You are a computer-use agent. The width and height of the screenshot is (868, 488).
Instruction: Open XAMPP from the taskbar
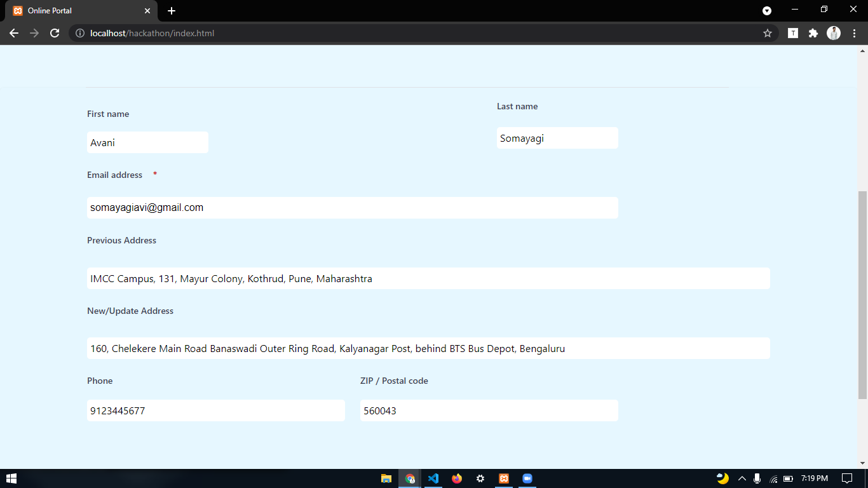point(504,478)
